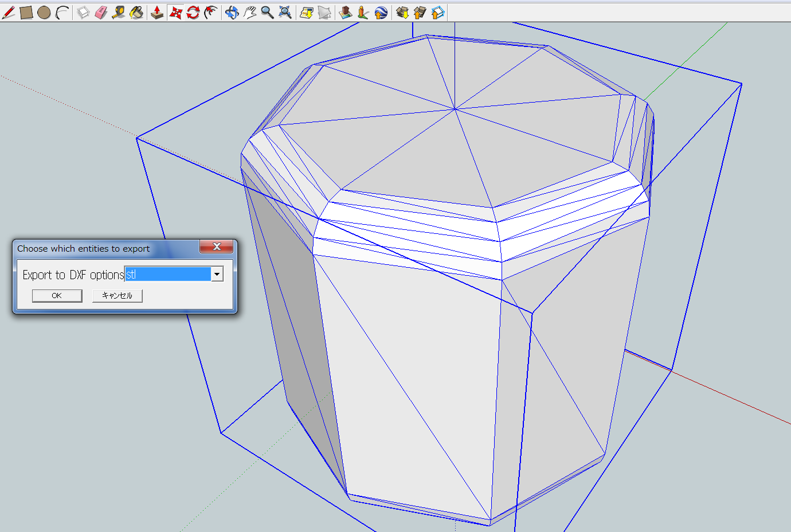
Task: Select the Line tool
Action: pos(9,11)
